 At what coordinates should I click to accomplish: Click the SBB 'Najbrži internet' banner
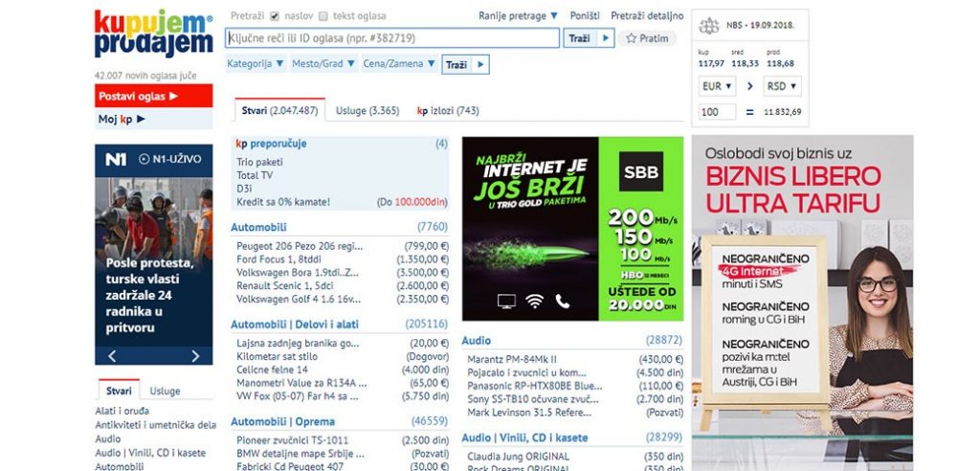coord(572,229)
